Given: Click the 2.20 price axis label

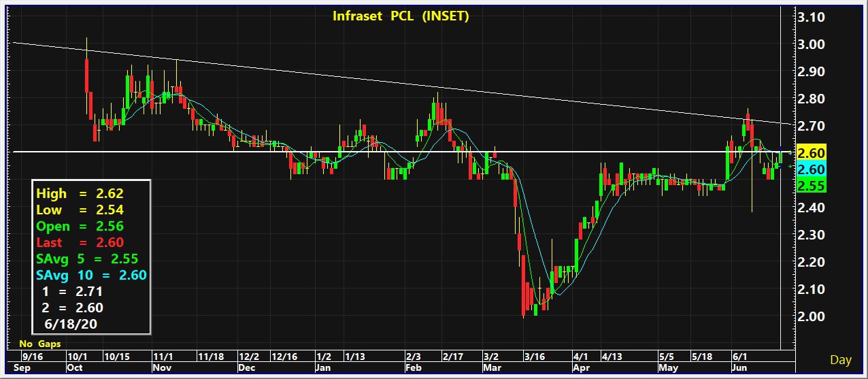Looking at the screenshot, I should pyautogui.click(x=811, y=262).
